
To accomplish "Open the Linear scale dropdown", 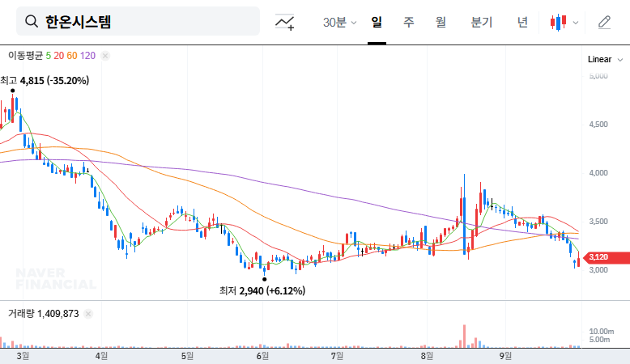I will [x=605, y=59].
